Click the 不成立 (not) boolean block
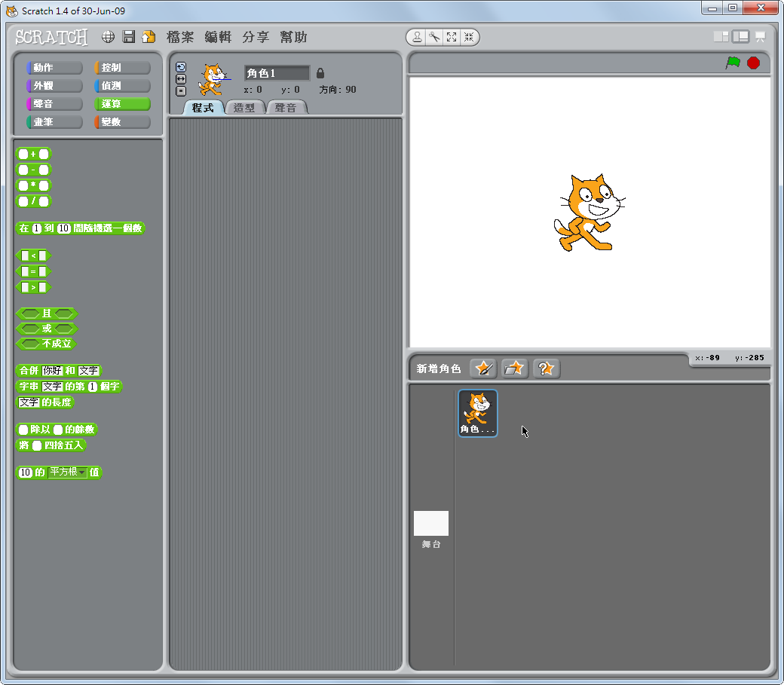Viewport: 784px width, 685px height. (46, 344)
